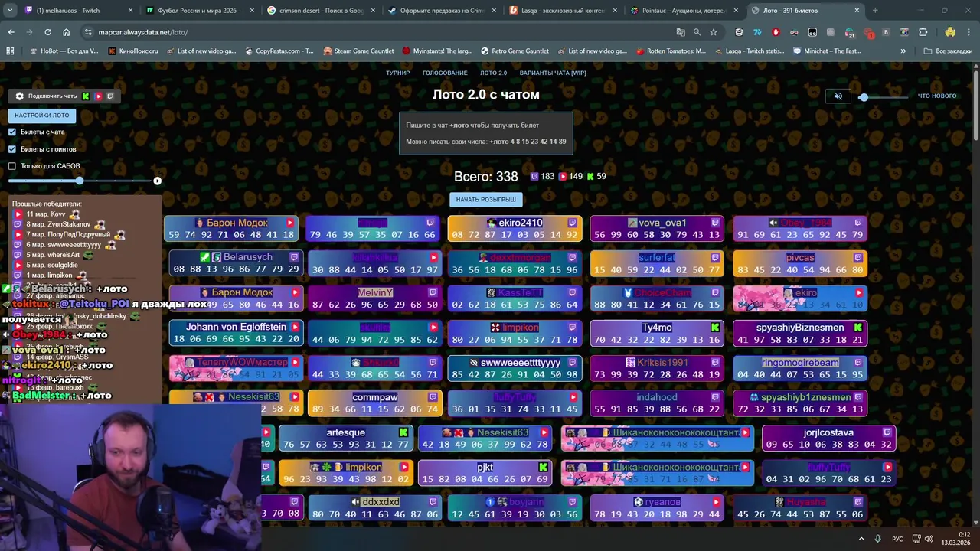Show hidden system tray icons

[x=861, y=539]
